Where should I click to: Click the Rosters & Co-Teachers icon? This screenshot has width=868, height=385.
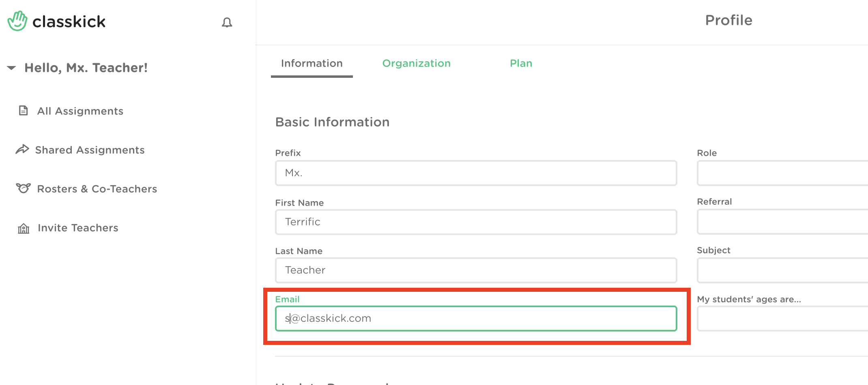coord(23,188)
